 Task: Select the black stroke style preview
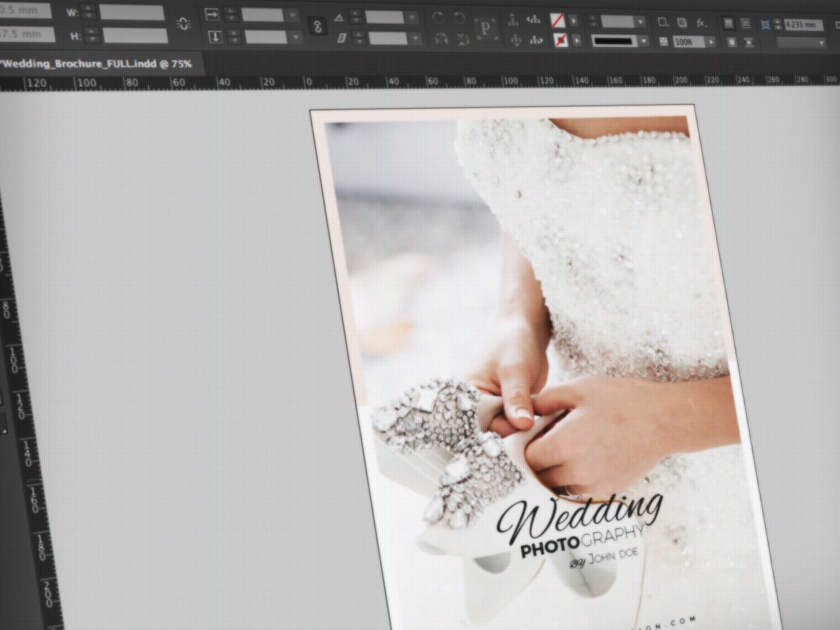(x=615, y=41)
